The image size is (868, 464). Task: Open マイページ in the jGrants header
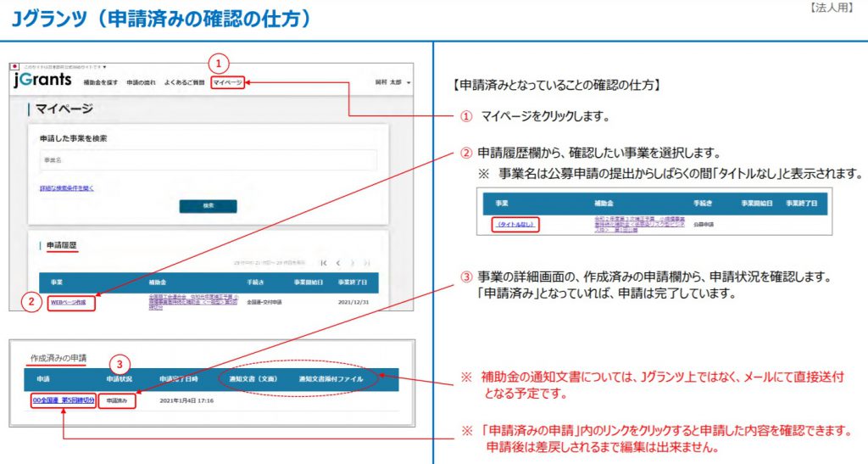[x=227, y=82]
